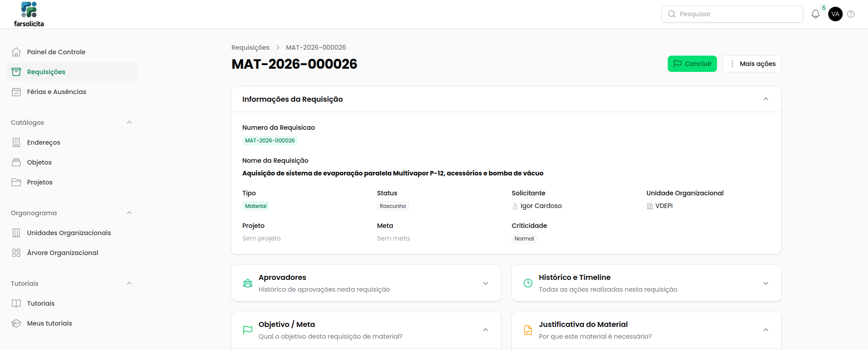
Task: Click solicitante name Igor Cardoso
Action: 541,206
